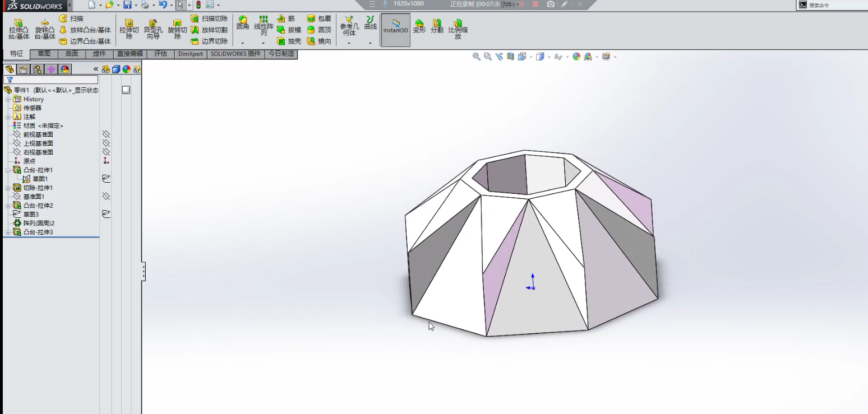Expand the History node in feature tree
This screenshot has width=868, height=414.
coord(8,99)
